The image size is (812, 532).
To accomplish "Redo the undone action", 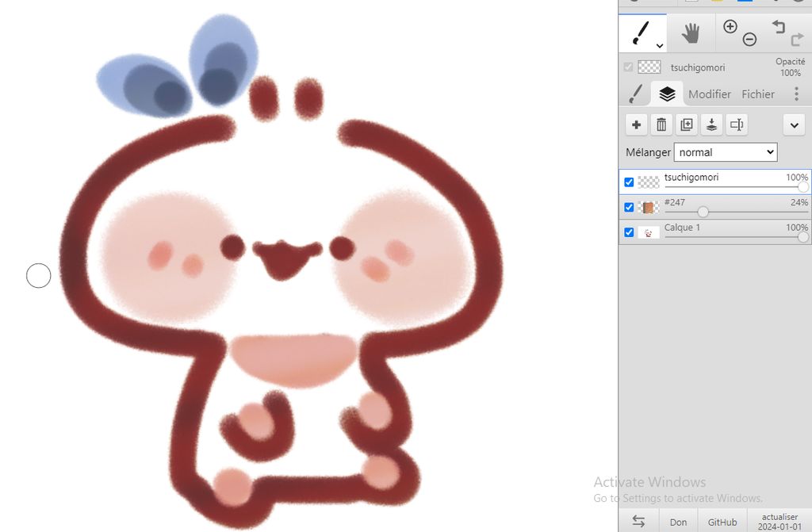I will coord(798,40).
